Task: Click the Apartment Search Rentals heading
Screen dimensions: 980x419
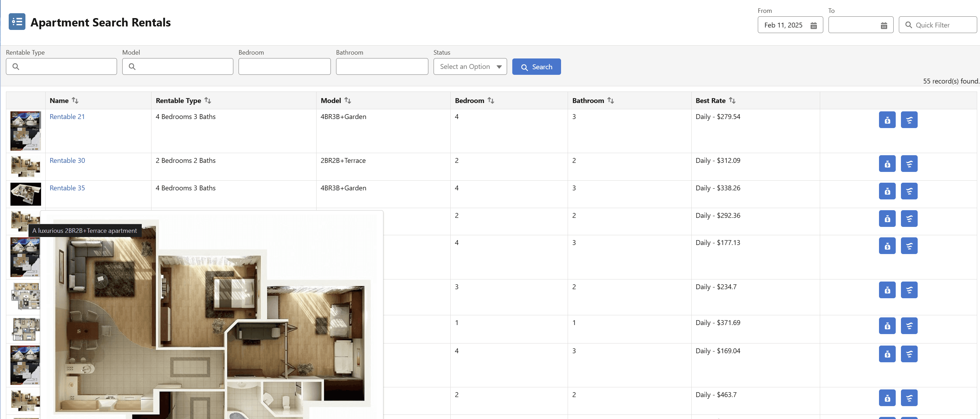Action: (x=100, y=22)
